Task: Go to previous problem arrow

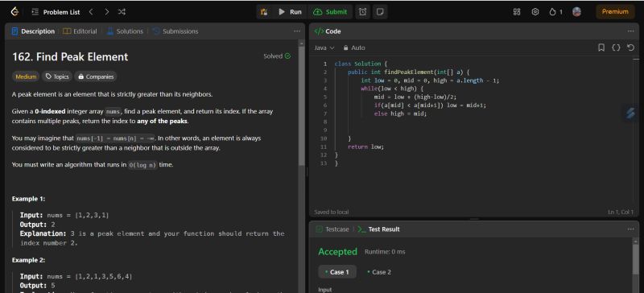Action: [x=91, y=12]
